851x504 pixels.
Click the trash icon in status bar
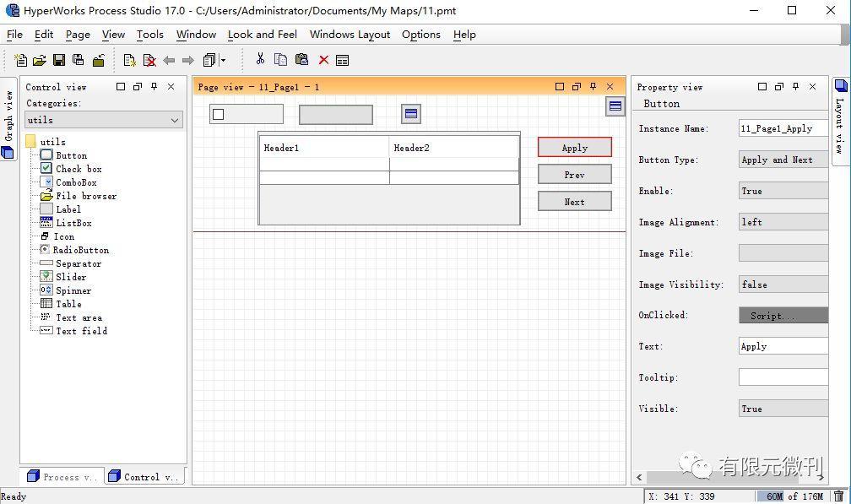839,496
